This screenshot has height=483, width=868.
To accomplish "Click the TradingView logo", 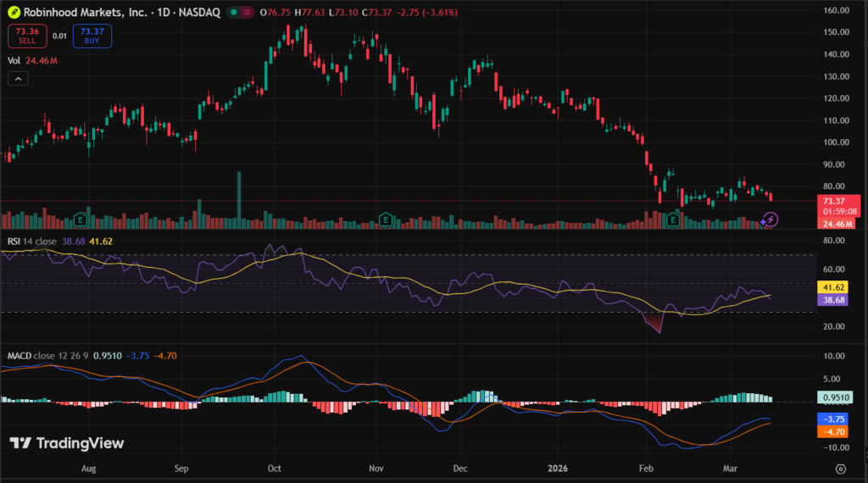I will [67, 443].
